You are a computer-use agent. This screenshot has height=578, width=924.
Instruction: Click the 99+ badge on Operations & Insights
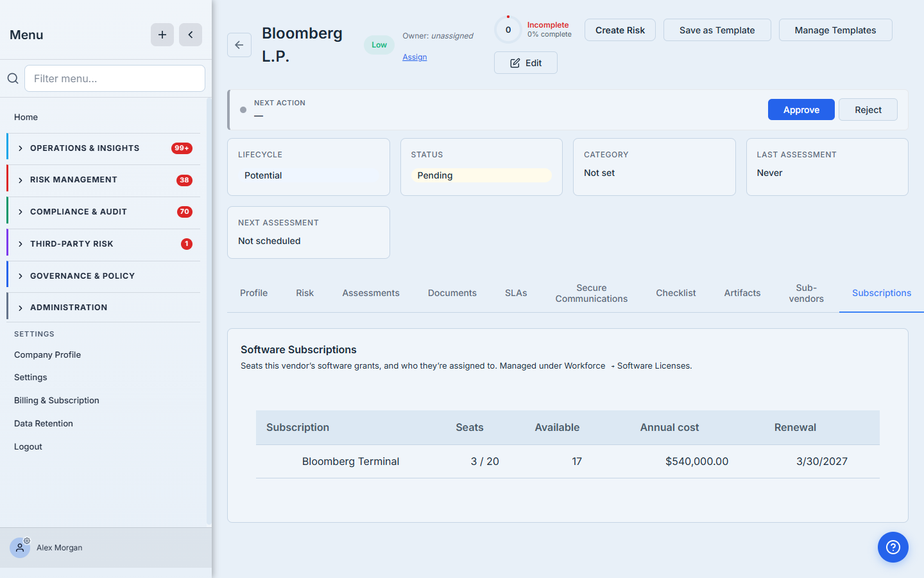click(x=182, y=148)
